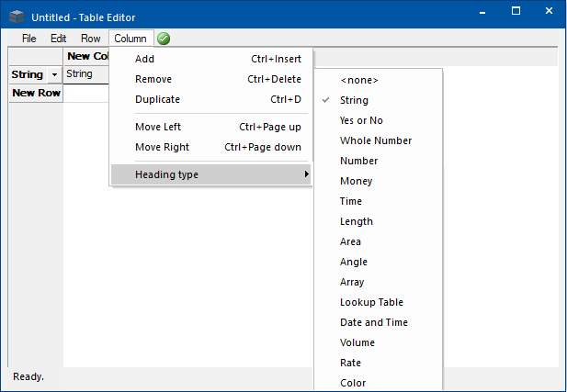Image resolution: width=567 pixels, height=392 pixels.
Task: Choose Add from the Column menu
Action: coord(144,59)
